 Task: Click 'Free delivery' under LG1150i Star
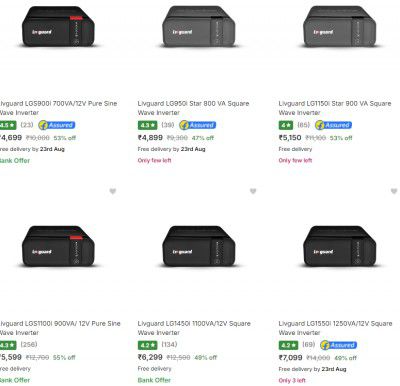click(x=295, y=149)
